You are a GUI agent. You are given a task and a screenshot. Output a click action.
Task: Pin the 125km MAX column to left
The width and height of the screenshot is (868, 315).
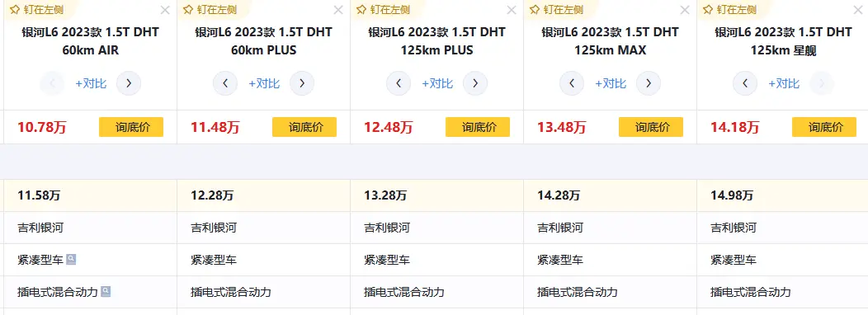556,9
